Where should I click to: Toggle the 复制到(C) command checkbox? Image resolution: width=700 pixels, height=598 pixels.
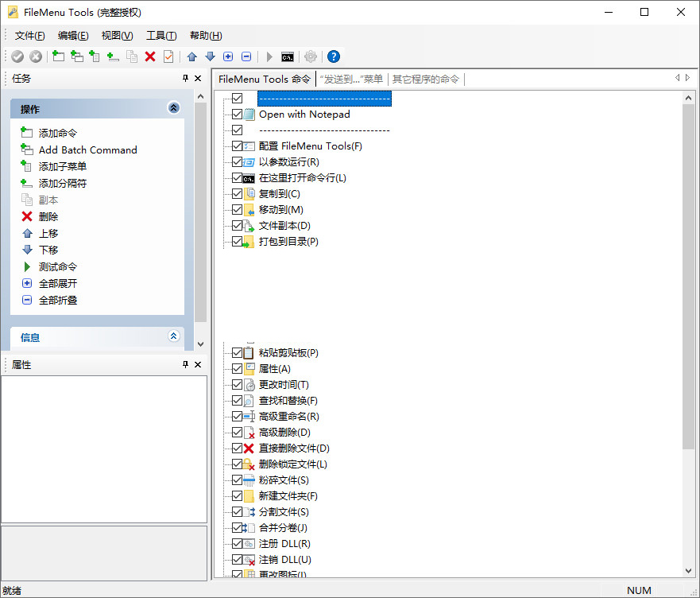pyautogui.click(x=238, y=194)
